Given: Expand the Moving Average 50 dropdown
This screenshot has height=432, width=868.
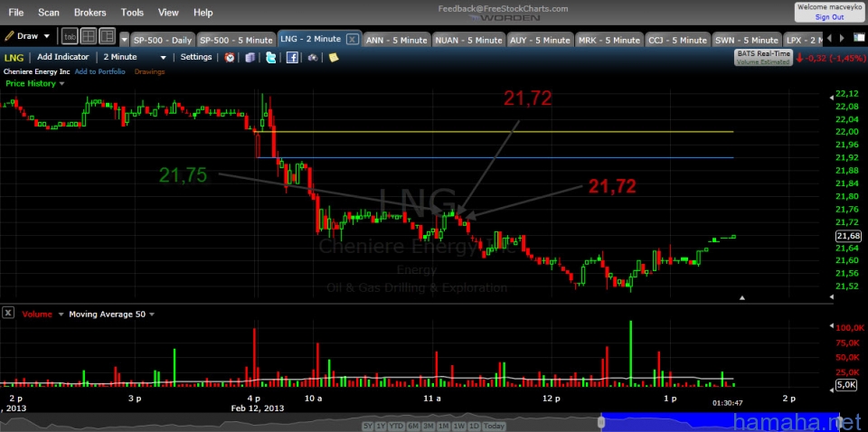Looking at the screenshot, I should click(x=151, y=315).
